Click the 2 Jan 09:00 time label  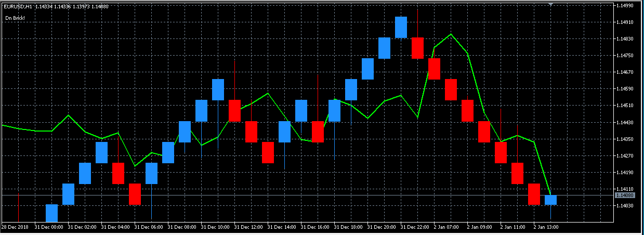pos(480,227)
